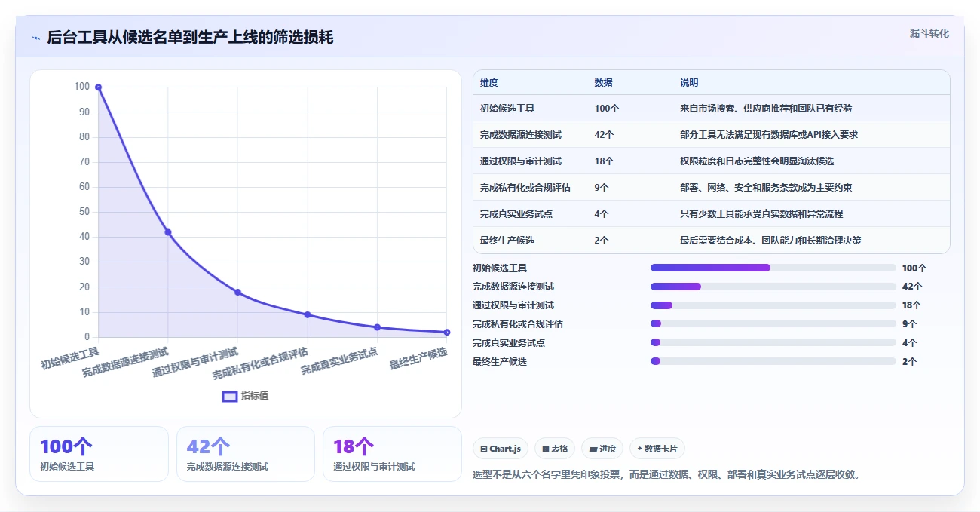Click the 漏斗转化 label in the header

pos(929,34)
